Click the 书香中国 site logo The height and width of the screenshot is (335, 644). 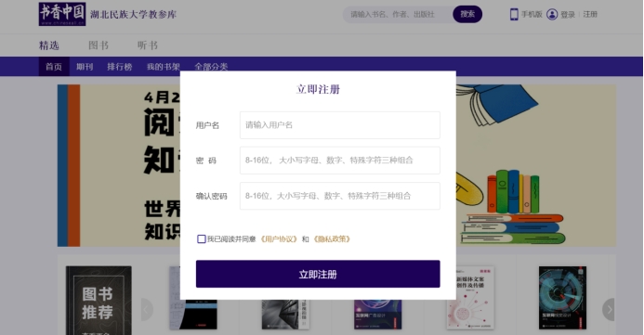tap(62, 14)
